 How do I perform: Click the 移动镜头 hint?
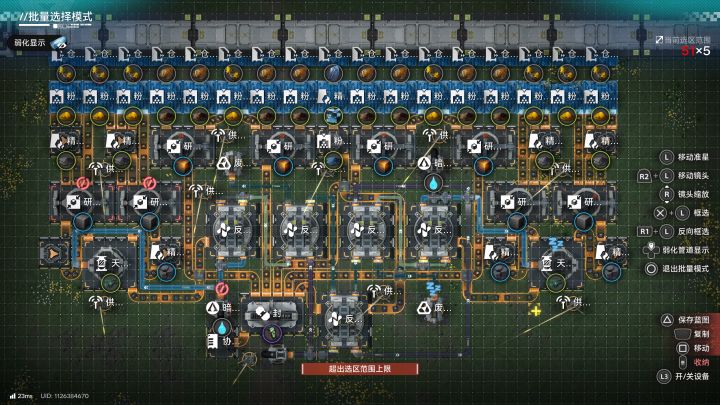pos(674,176)
